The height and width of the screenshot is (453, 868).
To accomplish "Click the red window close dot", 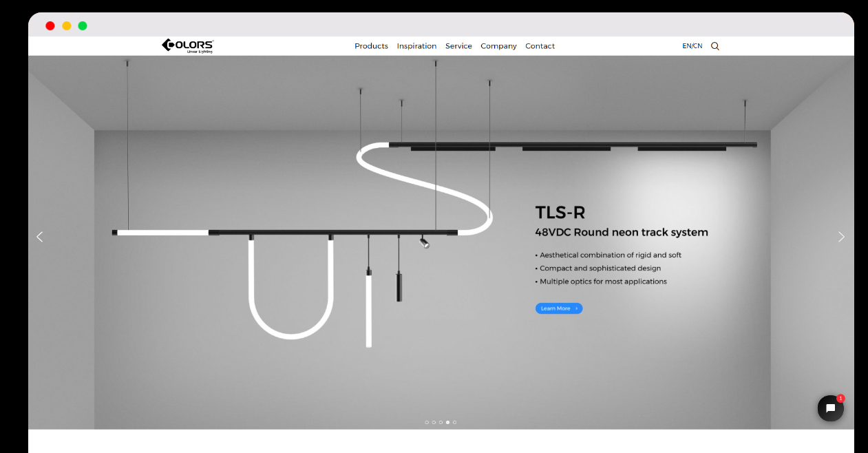I will tap(50, 26).
